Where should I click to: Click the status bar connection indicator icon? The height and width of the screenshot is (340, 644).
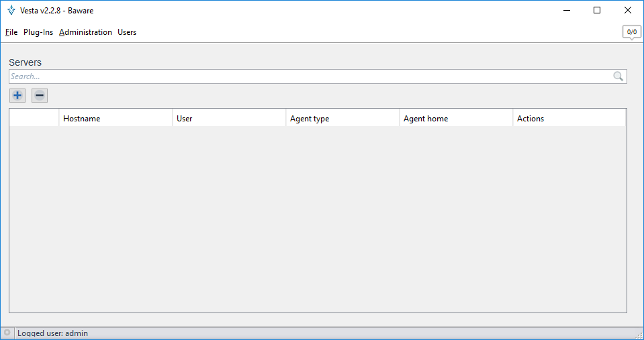(7, 333)
